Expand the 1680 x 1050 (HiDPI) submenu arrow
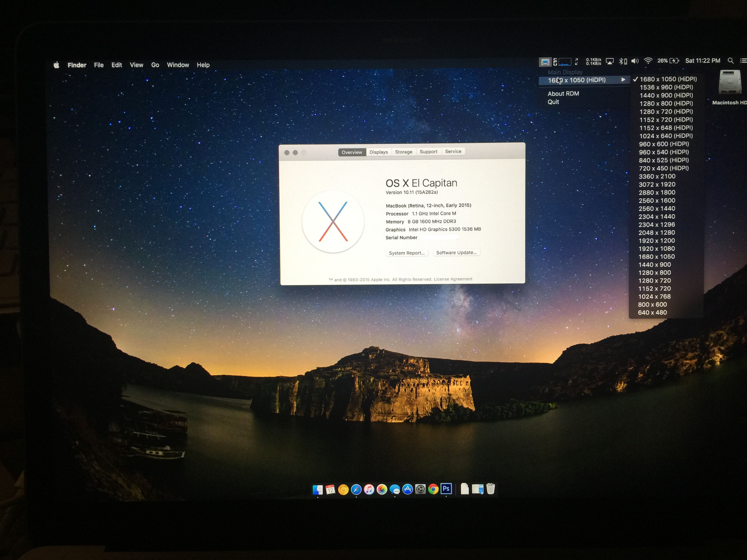The width and height of the screenshot is (747, 560). (x=623, y=80)
